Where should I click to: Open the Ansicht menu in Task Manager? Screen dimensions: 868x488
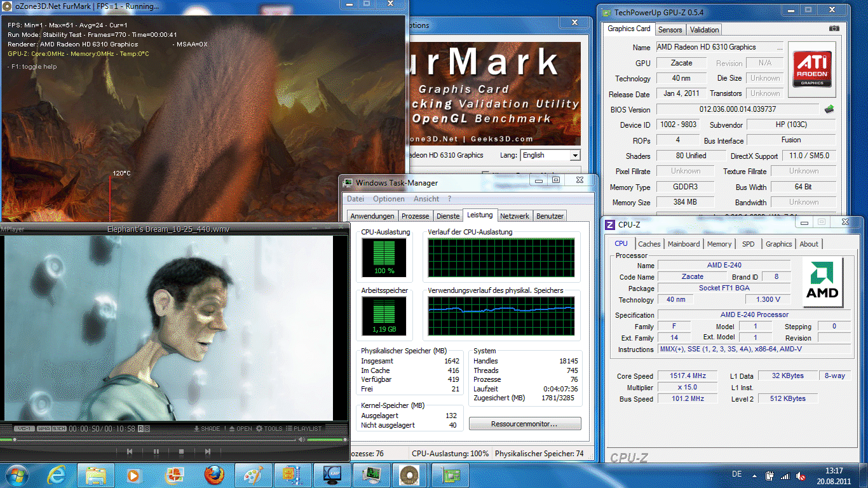(426, 199)
